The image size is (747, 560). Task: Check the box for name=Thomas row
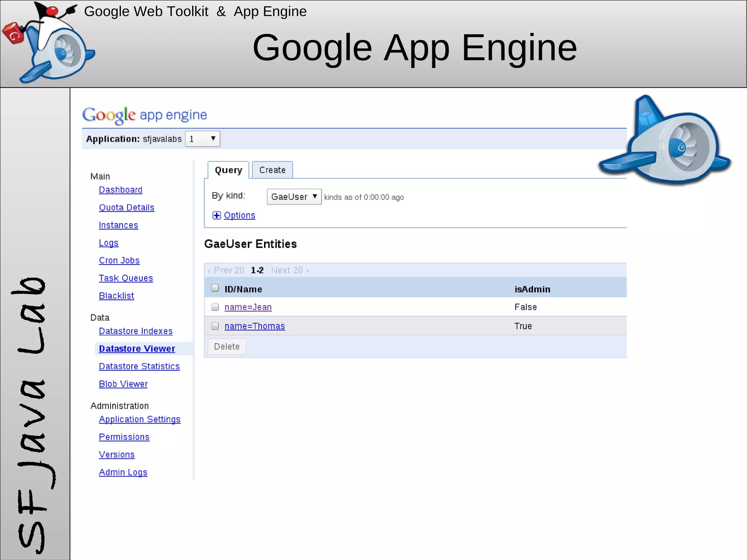pos(215,326)
